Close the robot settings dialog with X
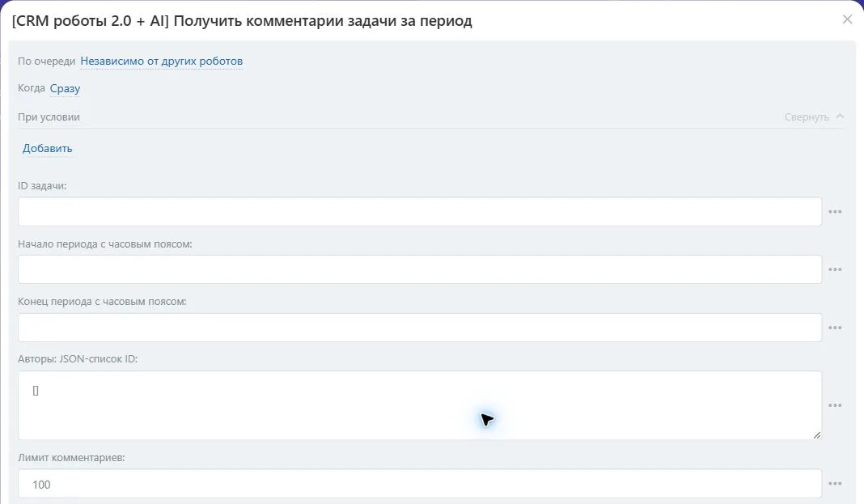The width and height of the screenshot is (864, 504). pyautogui.click(x=848, y=20)
